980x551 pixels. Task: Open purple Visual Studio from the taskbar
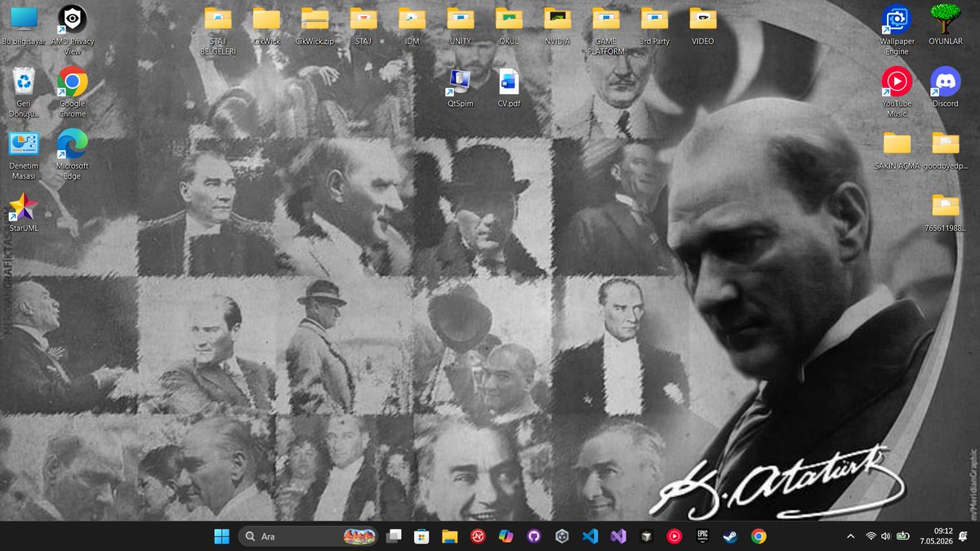click(618, 536)
